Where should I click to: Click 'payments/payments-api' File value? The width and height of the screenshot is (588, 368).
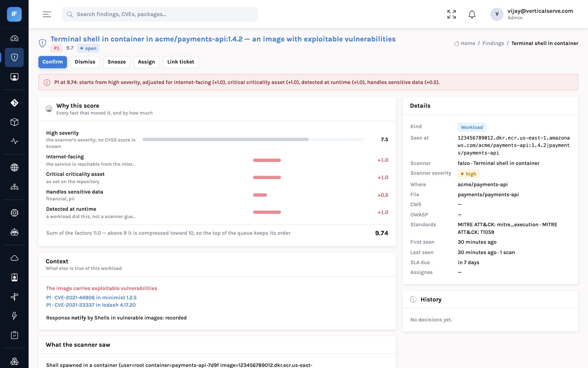pos(488,195)
